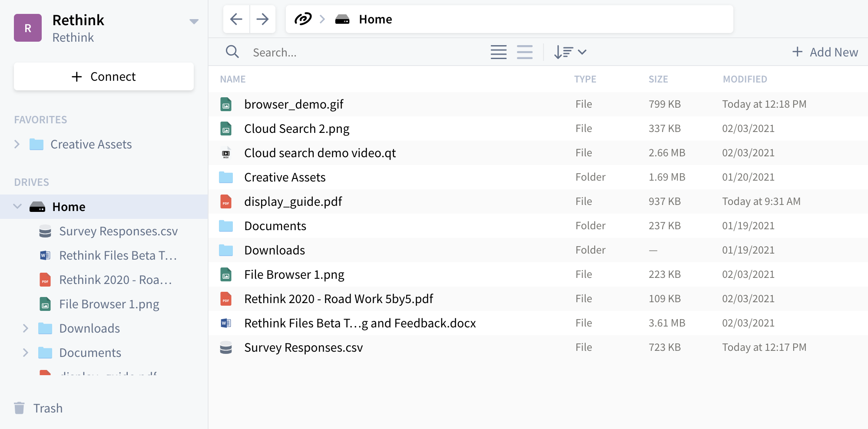The width and height of the screenshot is (868, 429).
Task: Click the Home drive icon in sidebar
Action: pyautogui.click(x=37, y=207)
